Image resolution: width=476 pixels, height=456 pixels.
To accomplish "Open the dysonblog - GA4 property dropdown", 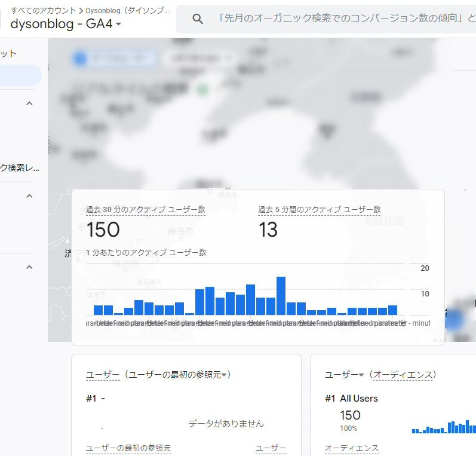I will pyautogui.click(x=66, y=24).
